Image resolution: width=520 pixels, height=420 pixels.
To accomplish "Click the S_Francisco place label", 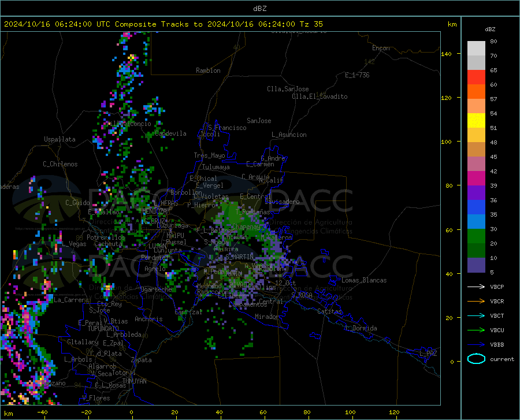I will click(x=227, y=128).
